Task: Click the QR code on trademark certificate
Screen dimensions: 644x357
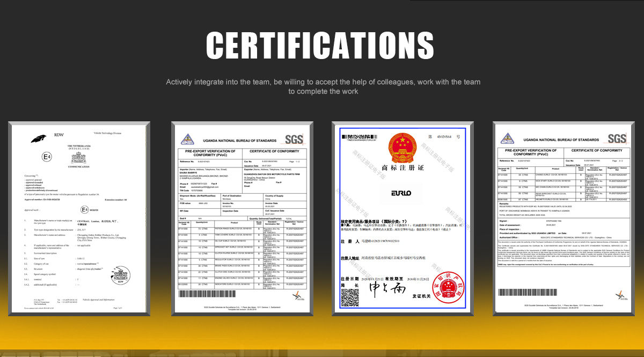Action: [x=349, y=297]
